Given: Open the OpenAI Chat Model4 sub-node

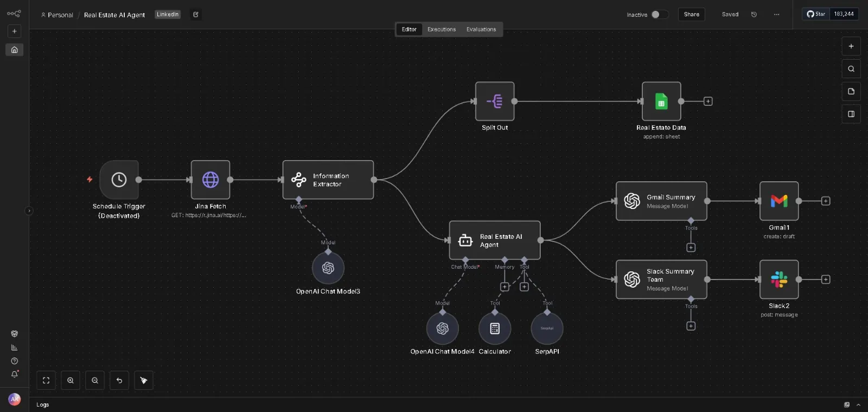Looking at the screenshot, I should [443, 328].
